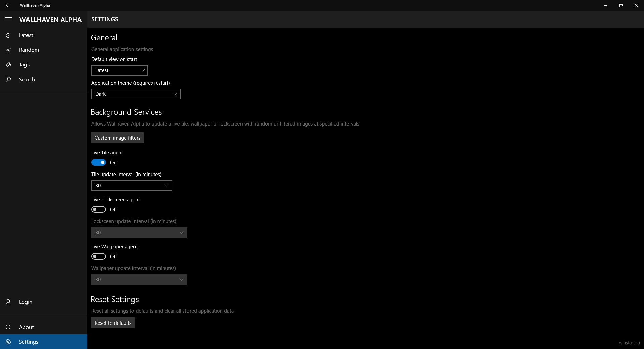Click the Reset Settings heading

point(115,299)
